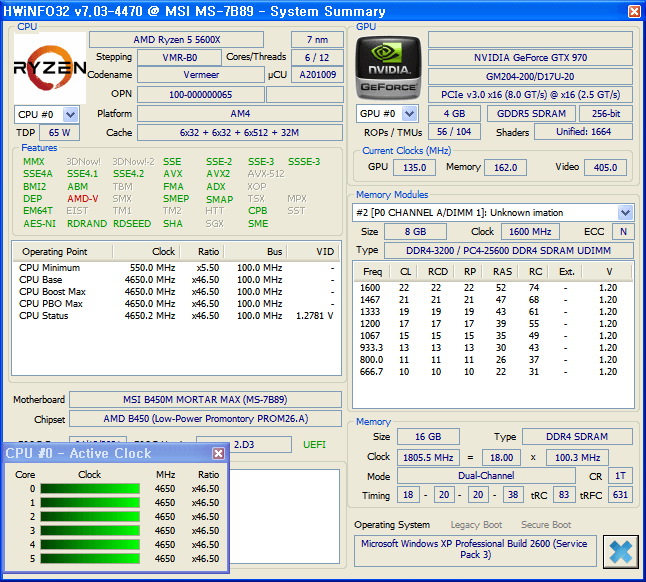This screenshot has width=646, height=582.
Task: Open the GPU #0 selector dropdown
Action: tap(410, 114)
